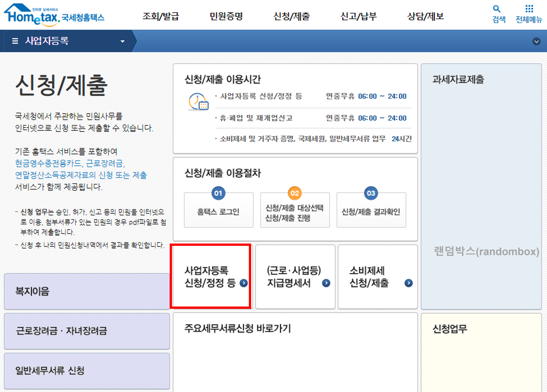The image size is (547, 392).
Task: Click the step 01 number badge
Action: pos(218,193)
